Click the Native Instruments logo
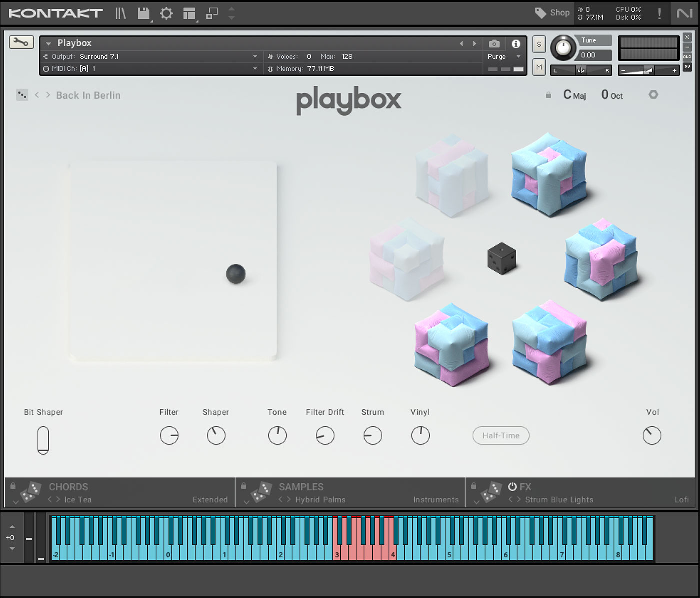This screenshot has width=700, height=598. point(684,13)
